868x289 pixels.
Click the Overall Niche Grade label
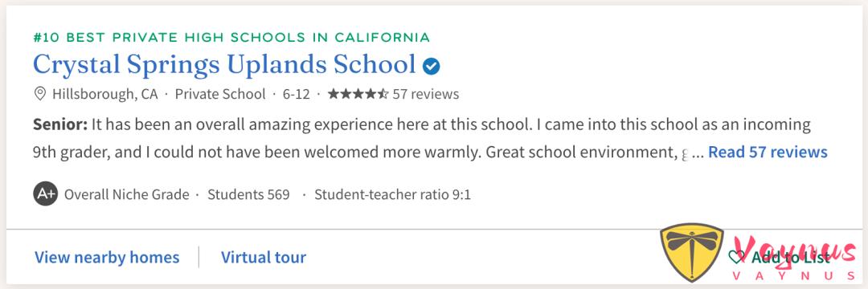click(127, 194)
